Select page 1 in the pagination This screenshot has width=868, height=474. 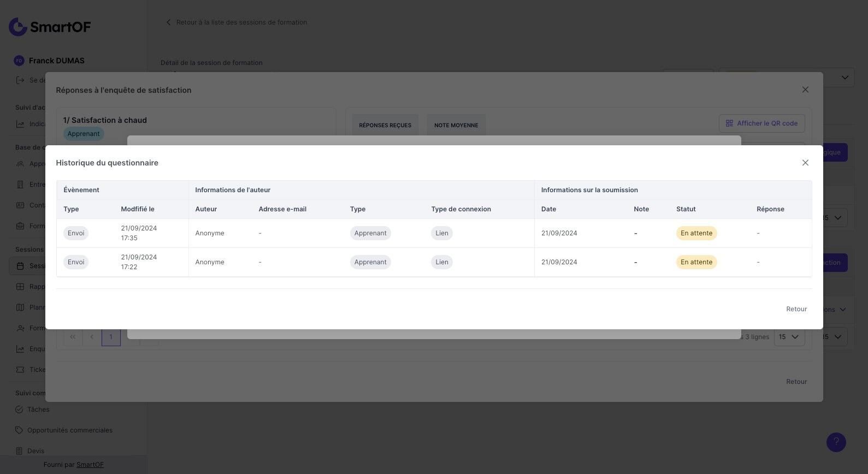coord(111,337)
